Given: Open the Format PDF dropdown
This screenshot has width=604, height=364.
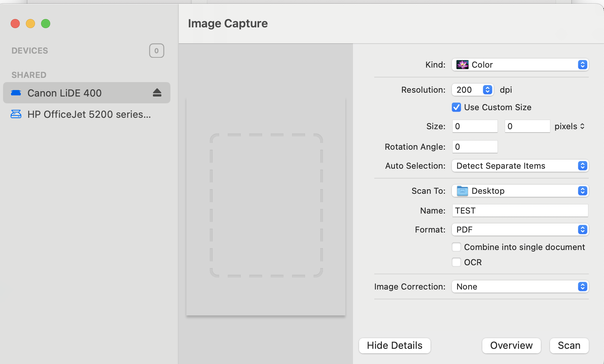Looking at the screenshot, I should coord(520,229).
